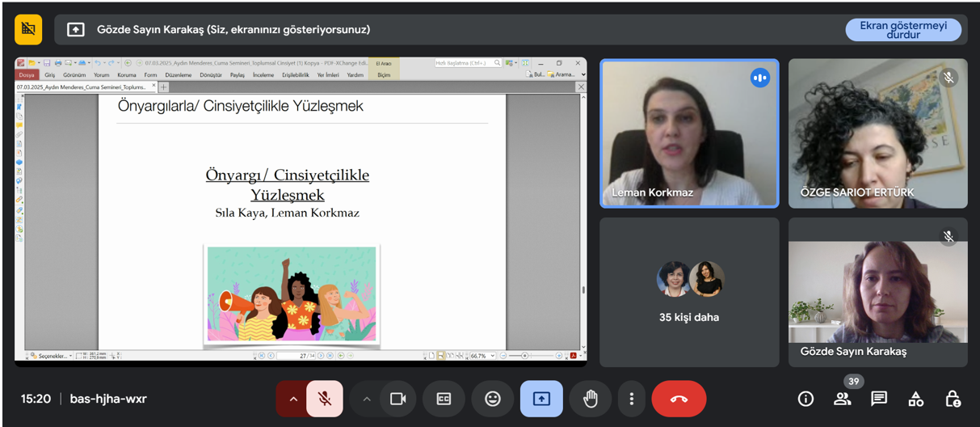Click the present screen button in toolbar
Image resolution: width=980 pixels, height=427 pixels.
(541, 399)
